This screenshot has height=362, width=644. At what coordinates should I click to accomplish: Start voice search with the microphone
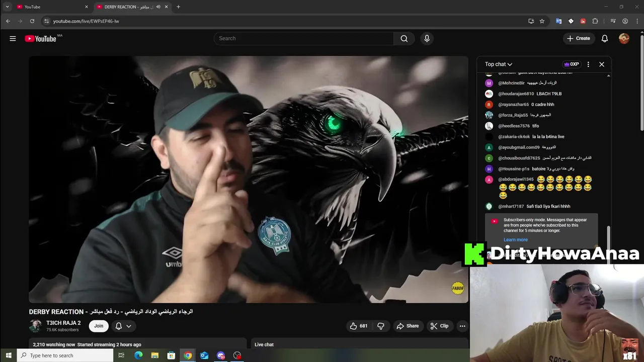tap(427, 38)
